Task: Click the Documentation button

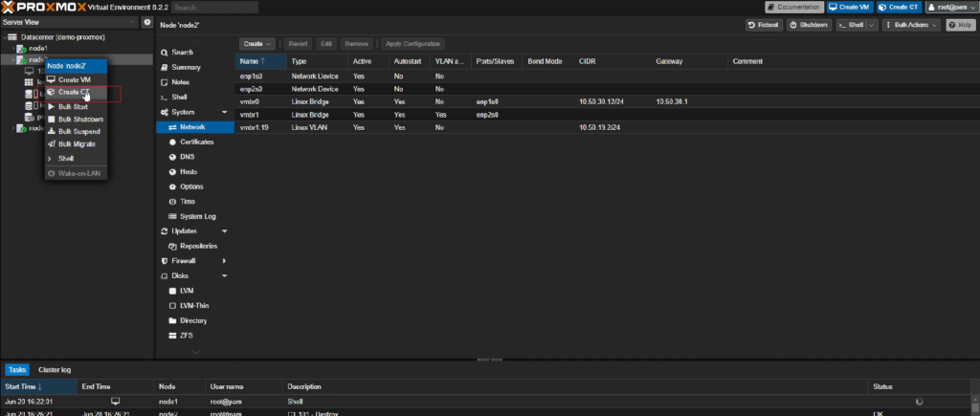Action: (793, 8)
